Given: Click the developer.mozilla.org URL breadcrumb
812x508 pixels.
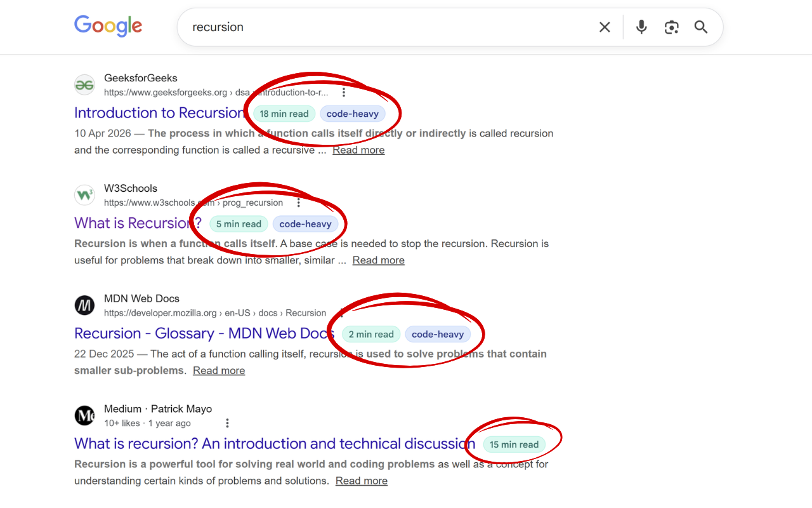Looking at the screenshot, I should click(x=215, y=313).
